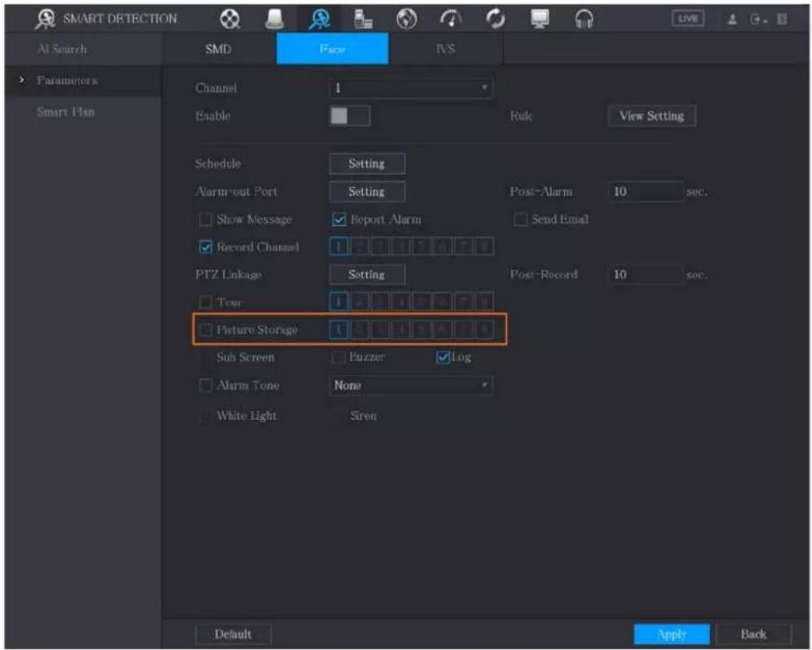
Task: Open the Alarm-out Port Setting button
Action: pyautogui.click(x=367, y=192)
